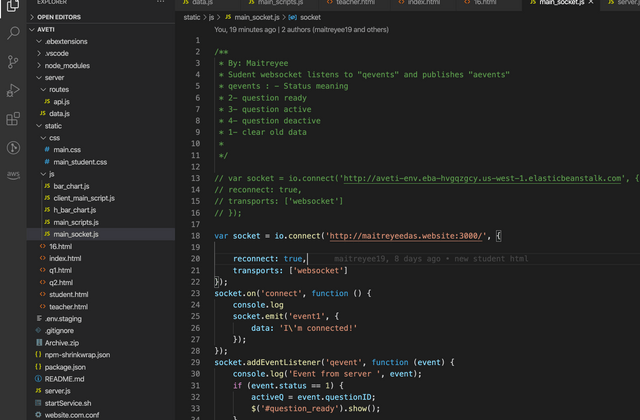Open the AWS toolkit icon
640x420 pixels.
click(13, 175)
